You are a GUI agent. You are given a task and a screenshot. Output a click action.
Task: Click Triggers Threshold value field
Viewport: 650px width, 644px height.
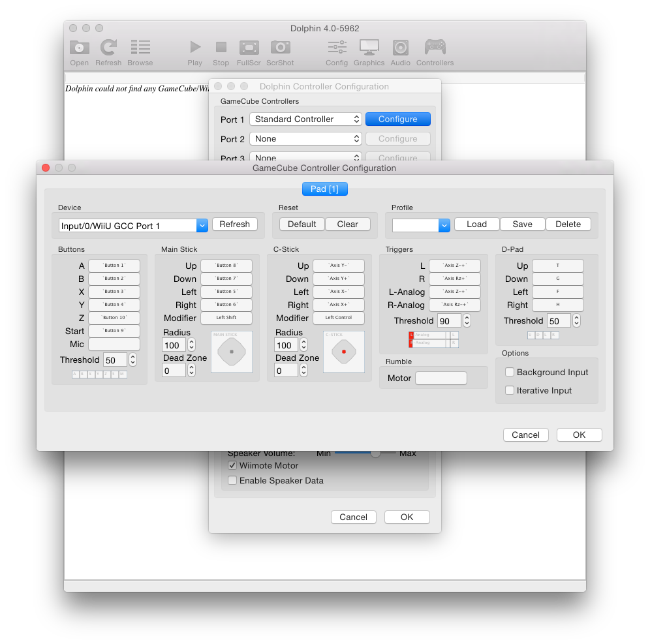coord(449,321)
